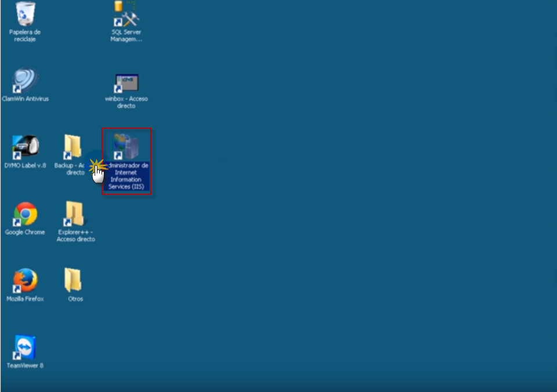Select the IIS Administrator server icon
The image size is (557, 392).
126,147
